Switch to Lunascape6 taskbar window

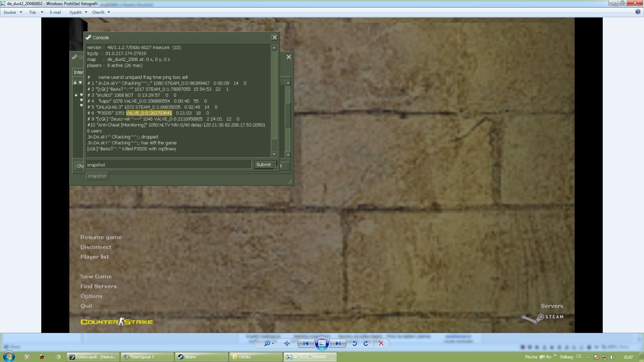93,357
